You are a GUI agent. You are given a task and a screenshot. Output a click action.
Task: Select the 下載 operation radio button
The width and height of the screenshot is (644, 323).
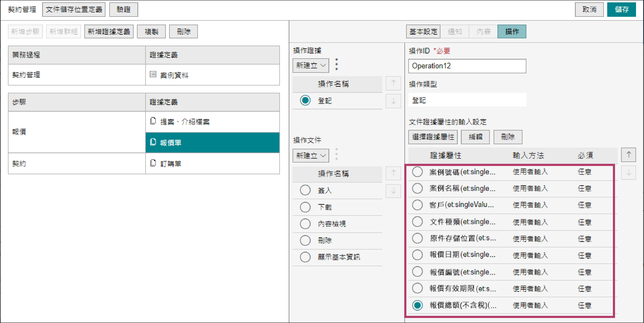point(305,207)
